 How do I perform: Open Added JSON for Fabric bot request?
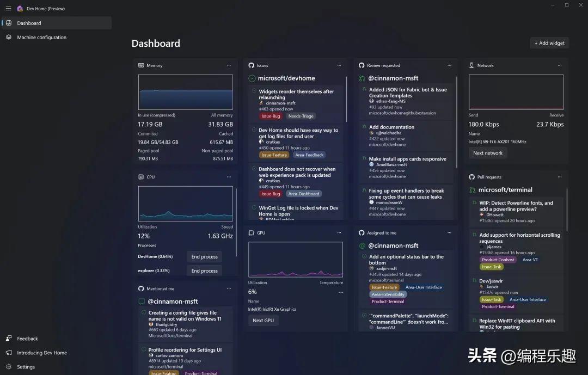click(406, 101)
